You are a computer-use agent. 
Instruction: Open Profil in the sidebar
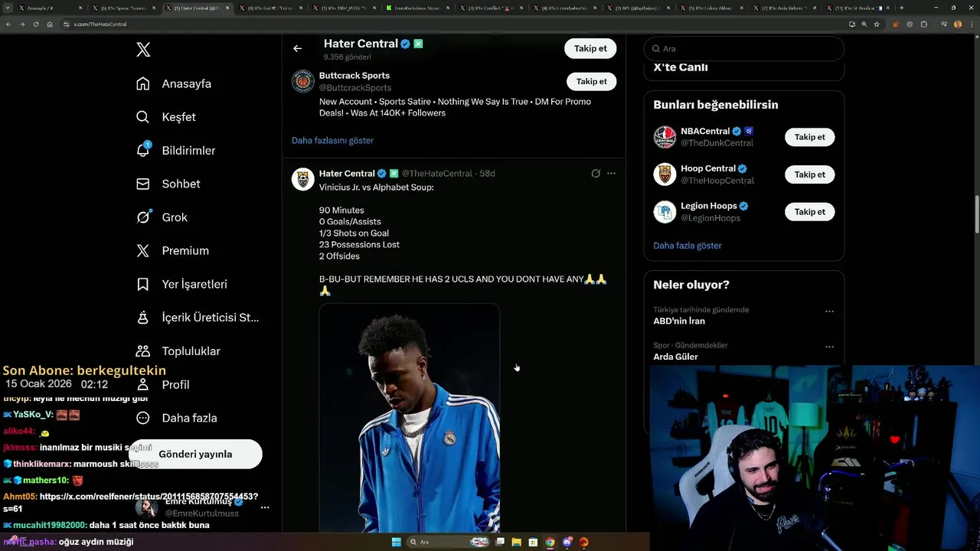pos(163,384)
